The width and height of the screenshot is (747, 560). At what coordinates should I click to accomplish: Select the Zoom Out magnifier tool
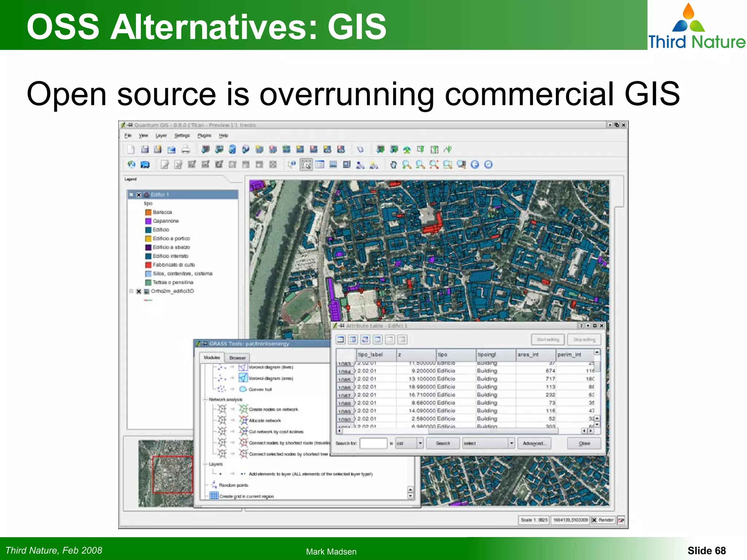[x=420, y=165]
